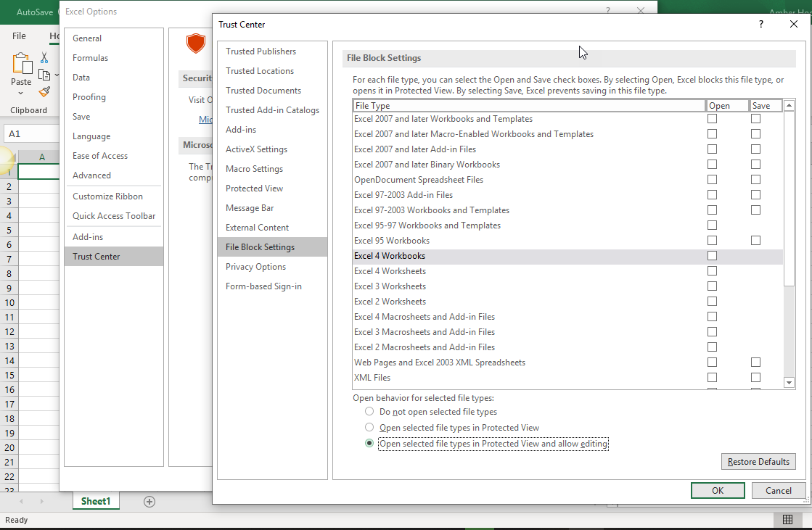This screenshot has width=812, height=530.
Task: Select the Excel 4 Worksheets row
Action: coord(567,271)
